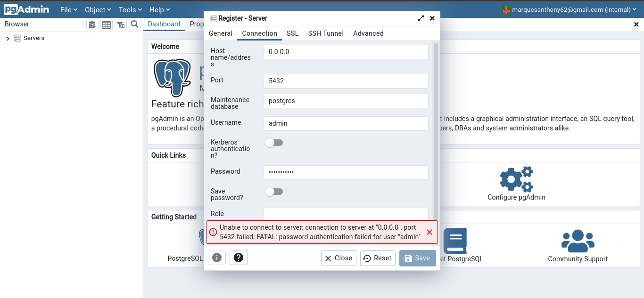Image resolution: width=644 pixels, height=298 pixels.
Task: Click the Role input field
Action: point(346,214)
